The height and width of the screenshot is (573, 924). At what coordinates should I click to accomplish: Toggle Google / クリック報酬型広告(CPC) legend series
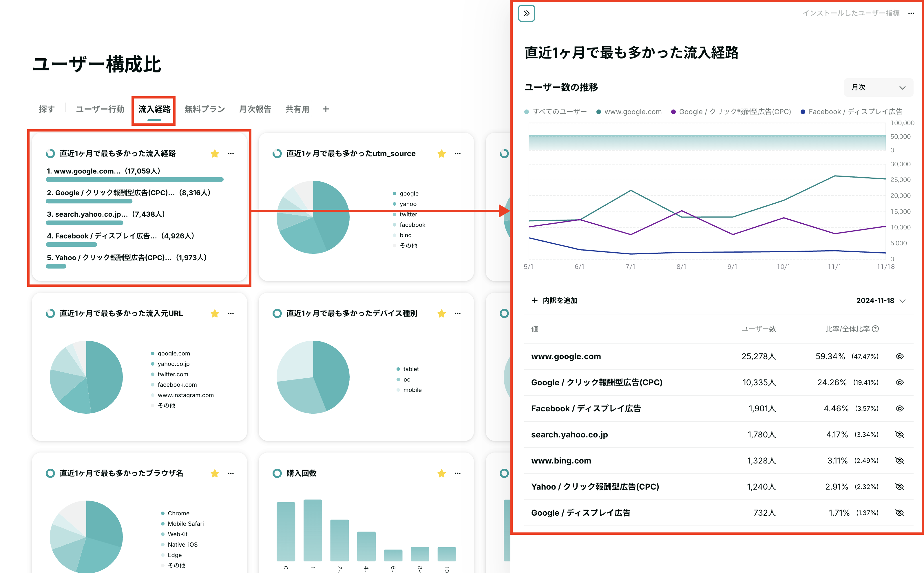tap(731, 112)
